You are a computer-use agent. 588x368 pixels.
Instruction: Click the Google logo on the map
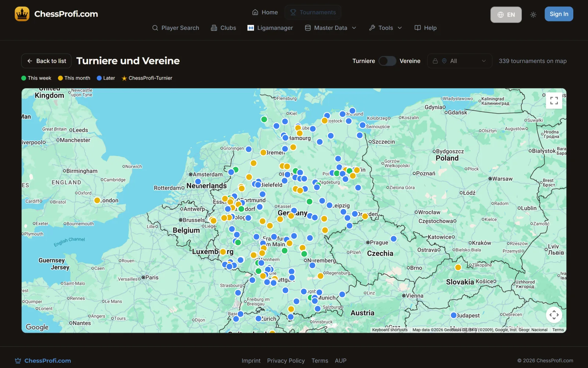click(x=37, y=327)
